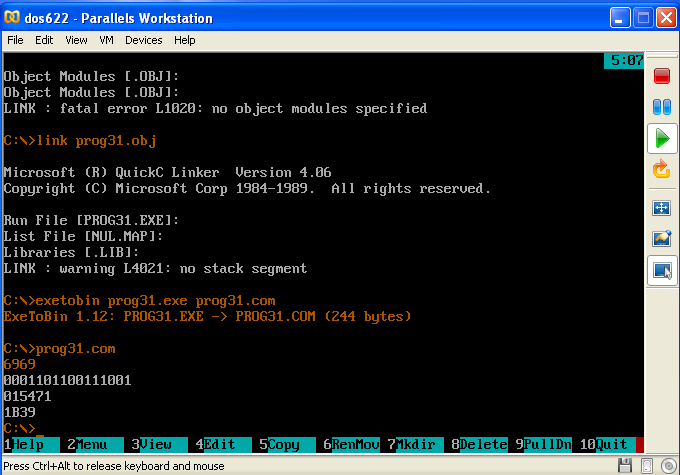Viewport: 680px width, 475px height.
Task: Click the Copyright Microsoft Corp 1984-1989 line
Action: click(247, 189)
